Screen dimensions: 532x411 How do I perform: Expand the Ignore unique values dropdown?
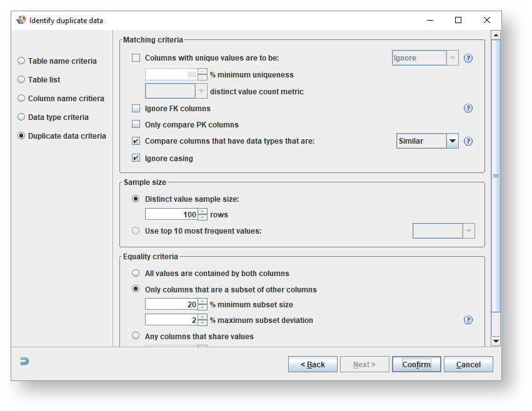(x=453, y=58)
